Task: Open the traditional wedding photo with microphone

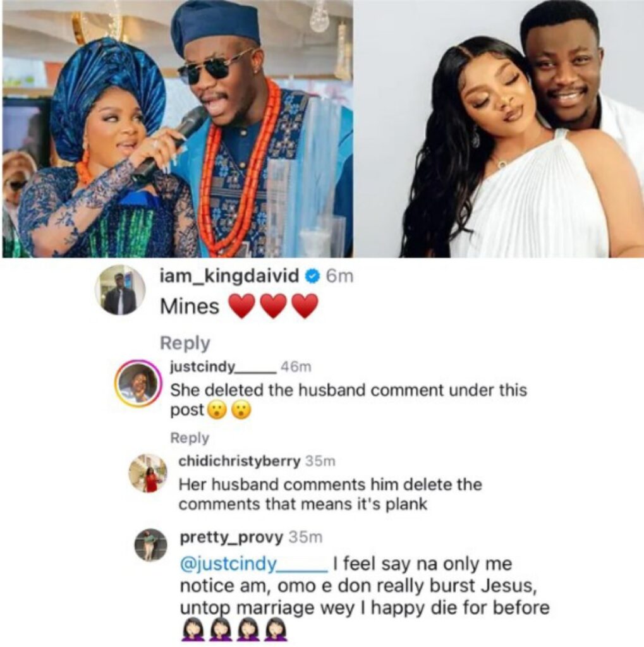Action: pos(177,128)
